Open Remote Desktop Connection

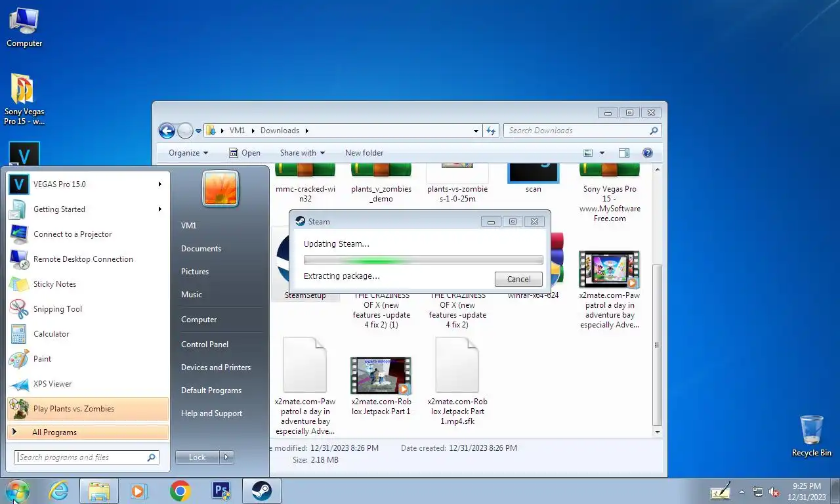coord(87,259)
